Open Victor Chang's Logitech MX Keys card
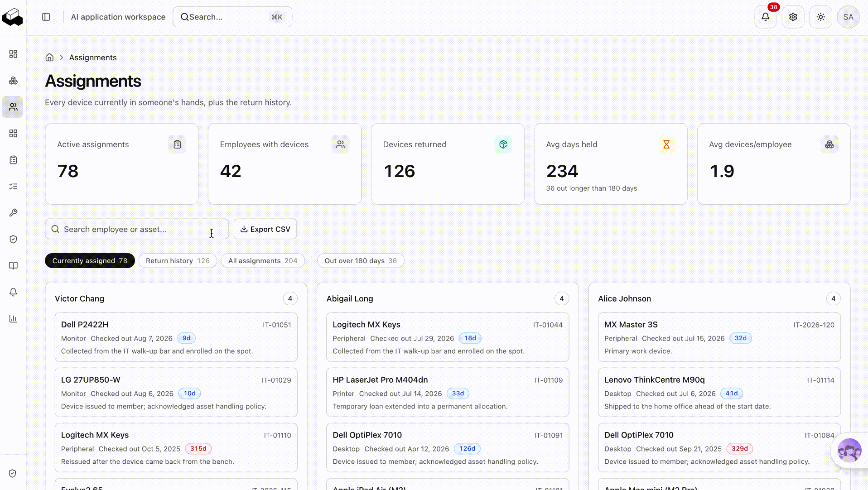Image resolution: width=868 pixels, height=490 pixels. [x=176, y=448]
